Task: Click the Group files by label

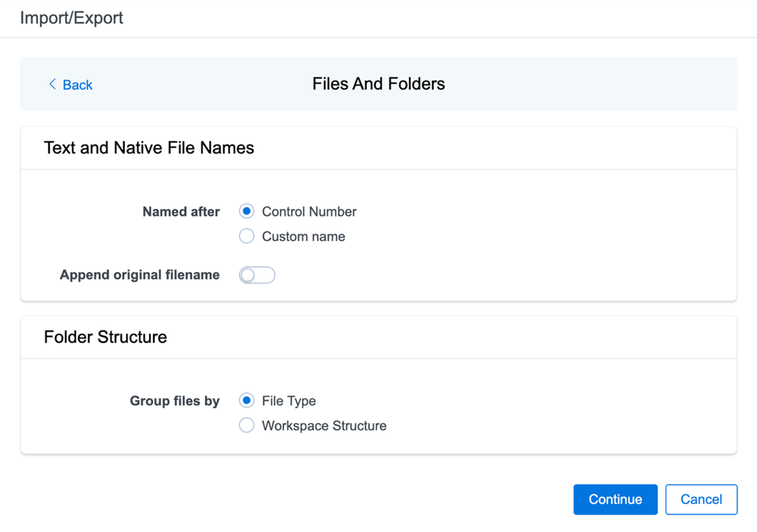Action: (x=175, y=401)
